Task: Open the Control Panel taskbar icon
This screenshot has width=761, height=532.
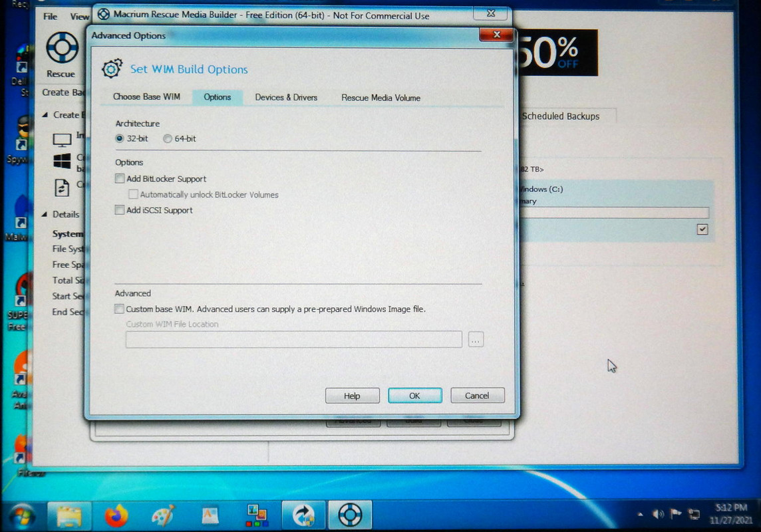Action: [257, 516]
